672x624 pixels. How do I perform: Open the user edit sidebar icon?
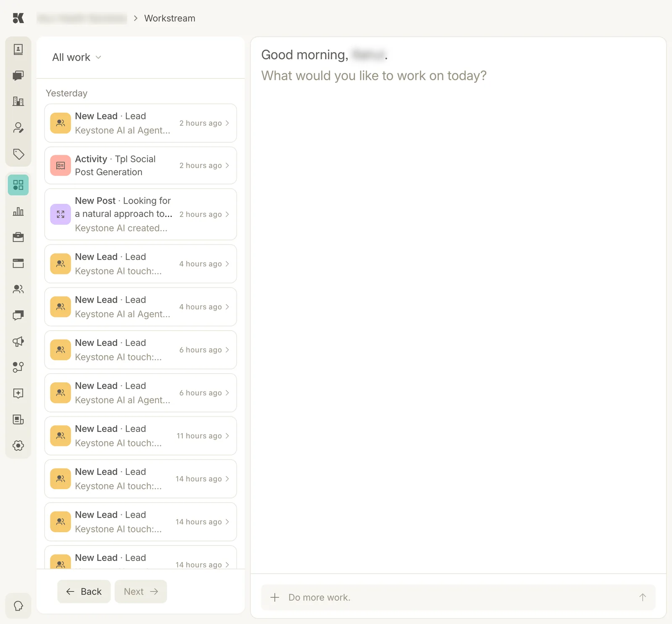18,128
